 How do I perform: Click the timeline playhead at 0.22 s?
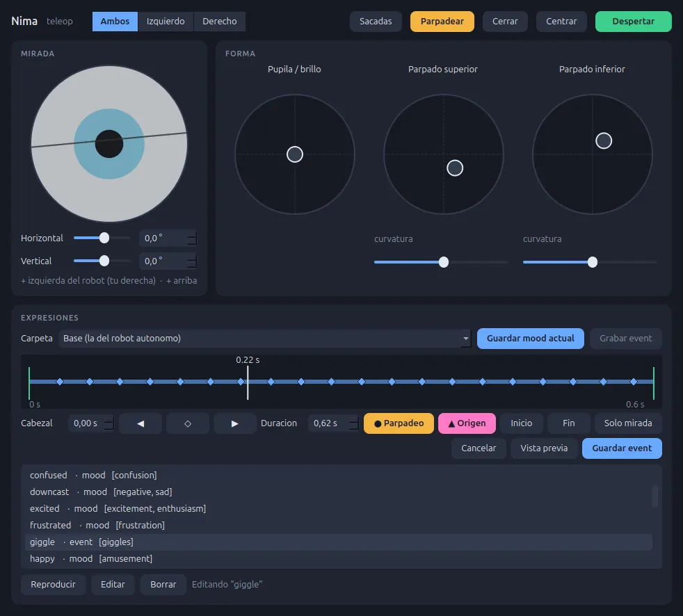(x=248, y=382)
